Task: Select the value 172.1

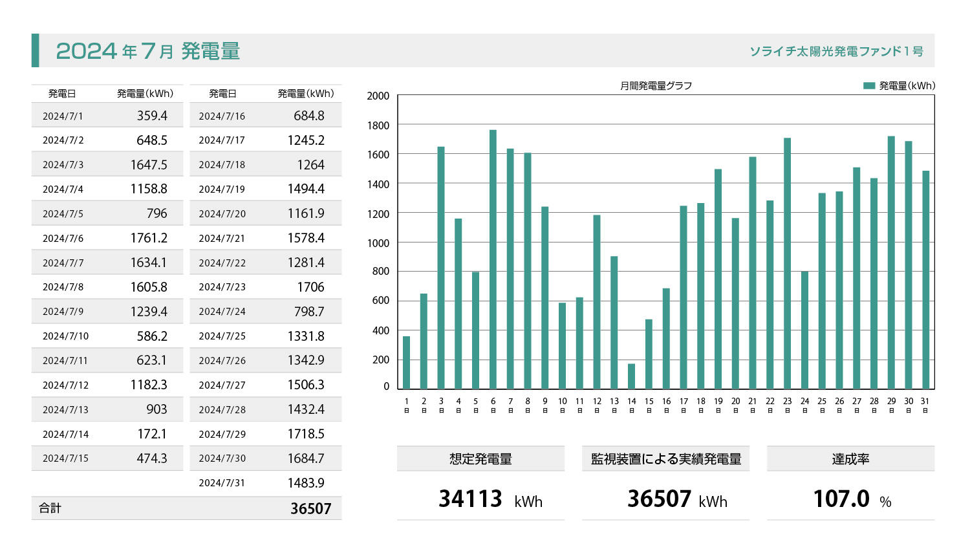Action: 152,434
